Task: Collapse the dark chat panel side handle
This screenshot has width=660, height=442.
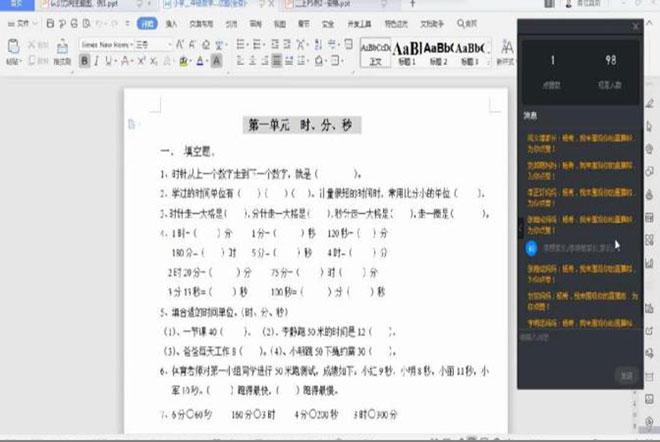Action: click(520, 227)
